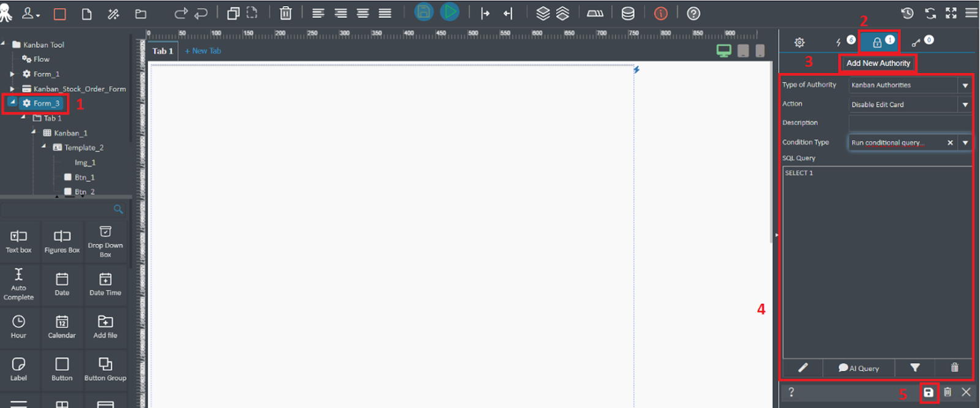Click the magic wand tool icon
The image size is (980, 408).
click(113, 13)
